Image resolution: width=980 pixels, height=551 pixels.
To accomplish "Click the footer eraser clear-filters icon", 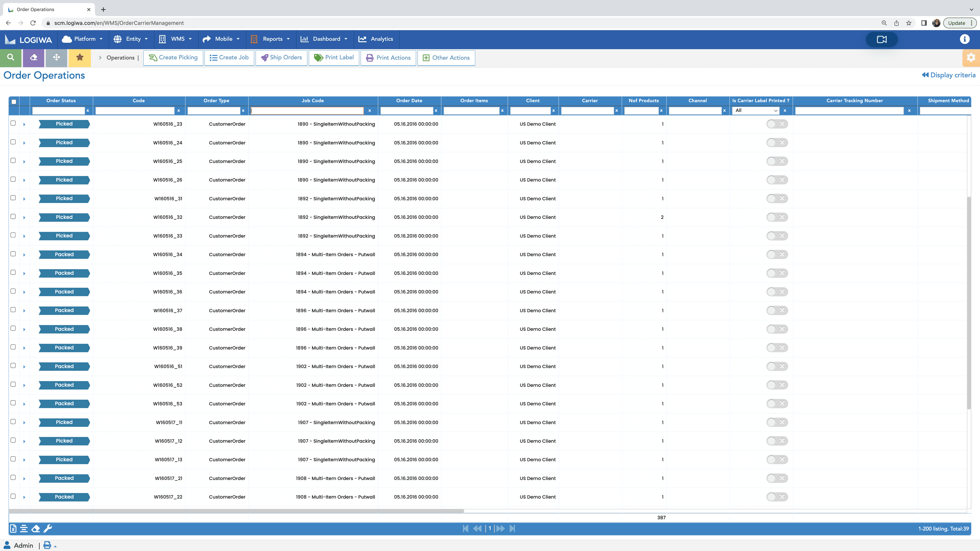I will [x=36, y=529].
